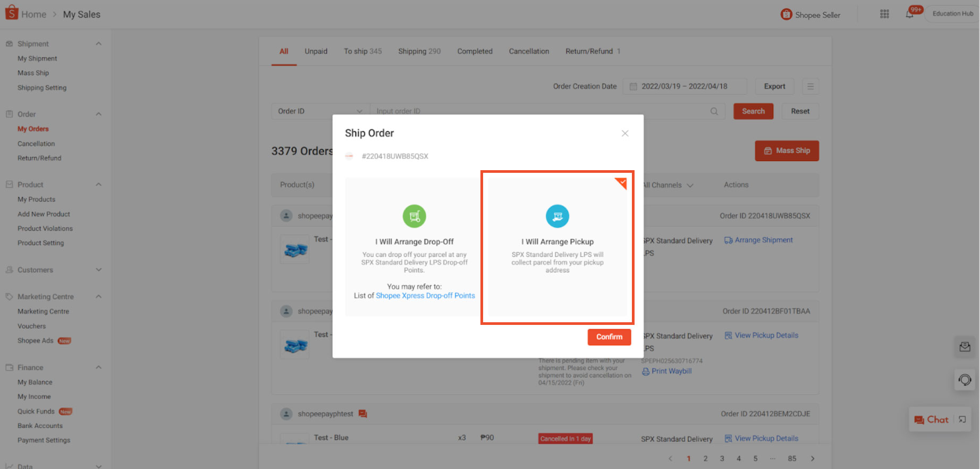
Task: Click the order list menu icon beside Export
Action: pos(810,86)
